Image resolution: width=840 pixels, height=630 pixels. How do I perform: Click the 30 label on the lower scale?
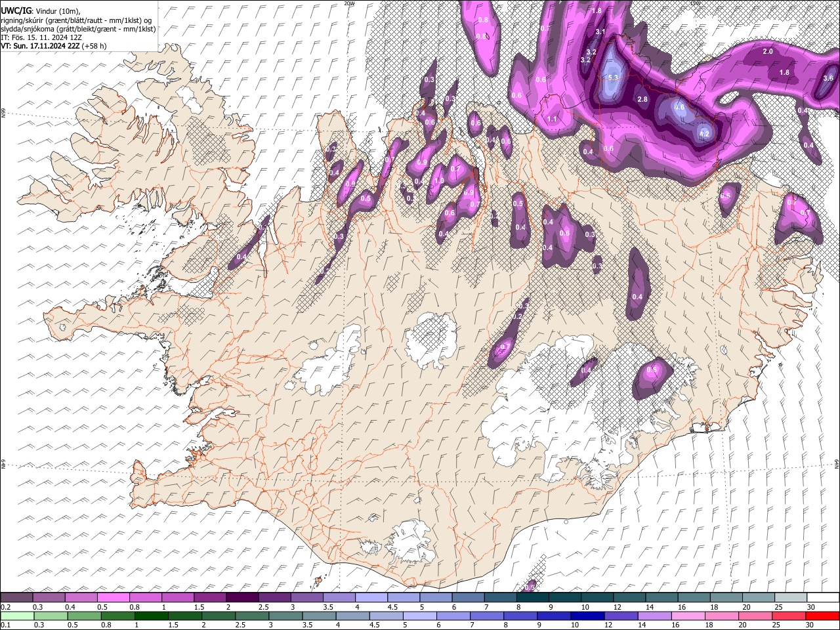[x=810, y=625]
